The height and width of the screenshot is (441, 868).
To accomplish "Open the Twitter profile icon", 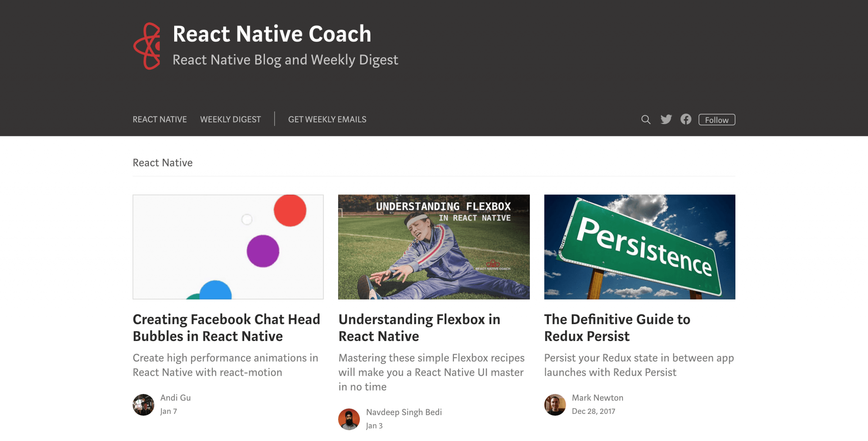I will point(666,119).
